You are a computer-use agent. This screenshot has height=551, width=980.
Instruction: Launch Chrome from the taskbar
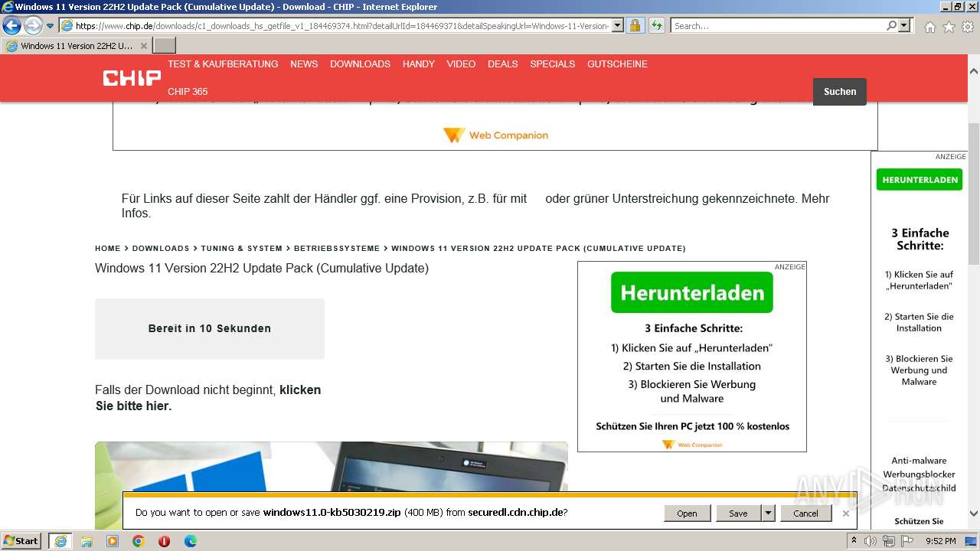pyautogui.click(x=139, y=541)
